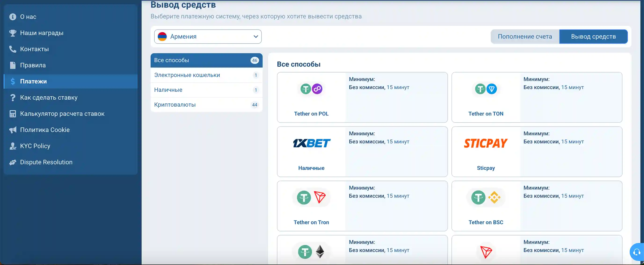Switch to Вывод средств tab
The image size is (644, 265).
593,37
